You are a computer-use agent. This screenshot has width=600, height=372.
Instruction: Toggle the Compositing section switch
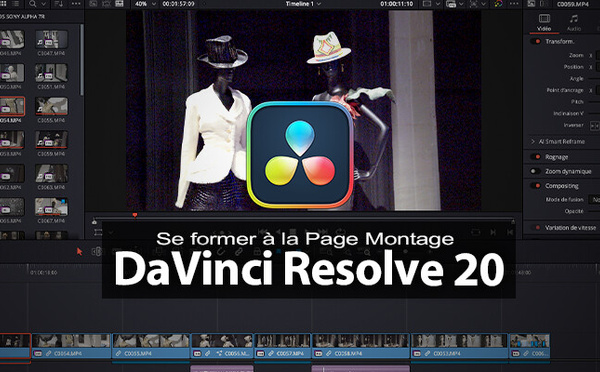tap(536, 186)
